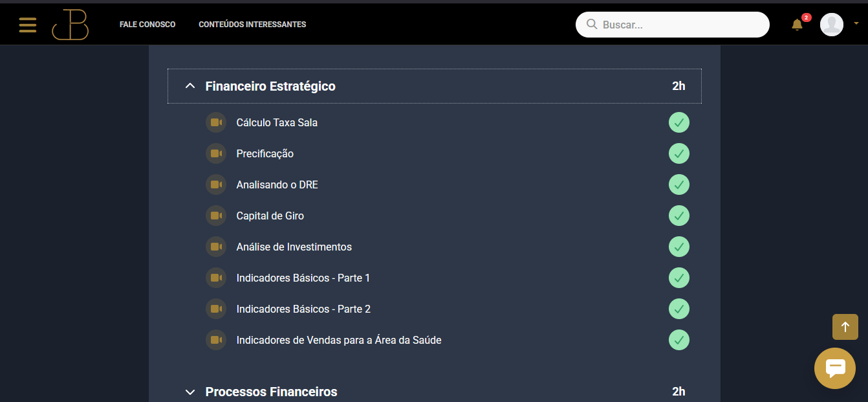Open lesson Indicadores de Vendas para a Área da Saúde
Screen dimensions: 868x402
339,340
